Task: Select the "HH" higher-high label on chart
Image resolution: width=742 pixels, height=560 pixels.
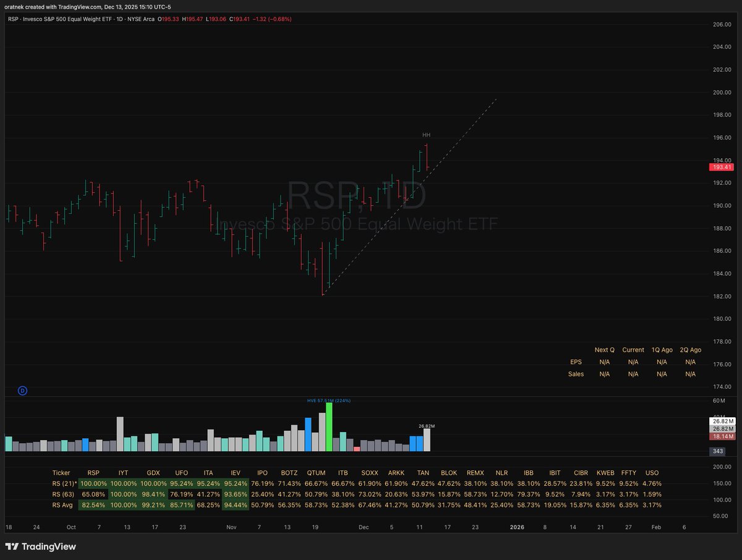Action: [x=426, y=135]
